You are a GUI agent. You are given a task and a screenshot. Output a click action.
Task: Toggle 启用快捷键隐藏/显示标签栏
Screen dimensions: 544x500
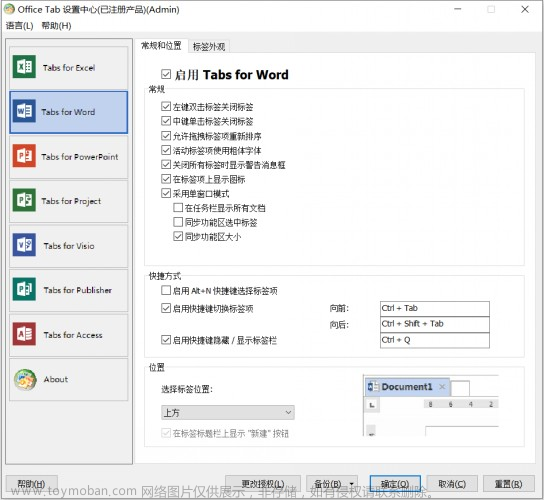tap(166, 339)
